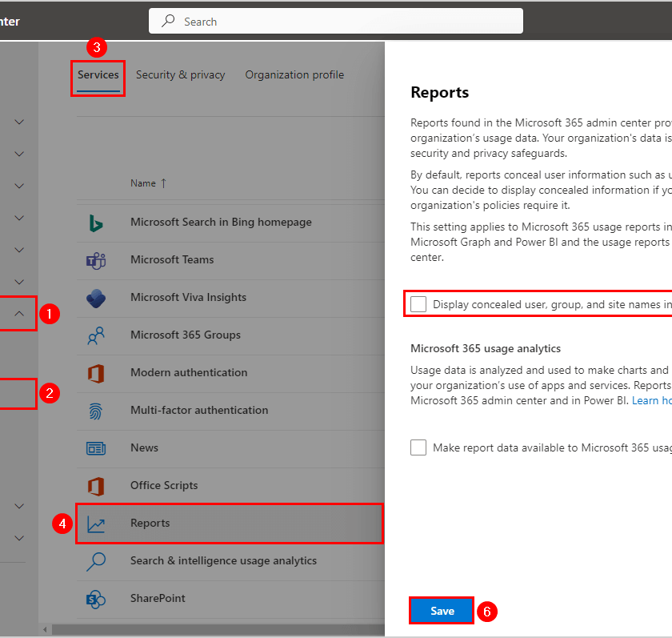Click in the Search field
This screenshot has height=638, width=672.
[x=336, y=21]
